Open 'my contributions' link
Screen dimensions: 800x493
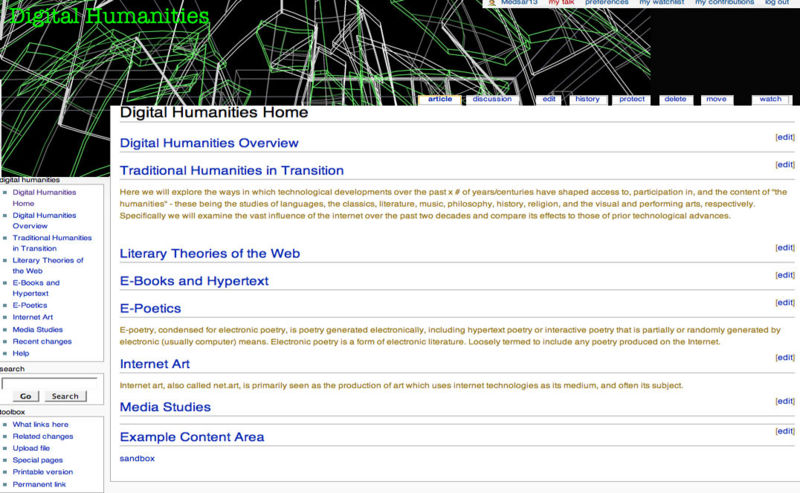click(724, 3)
